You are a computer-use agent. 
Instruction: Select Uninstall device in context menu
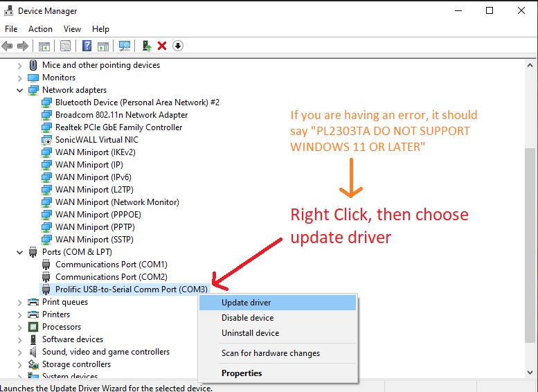[x=250, y=333]
